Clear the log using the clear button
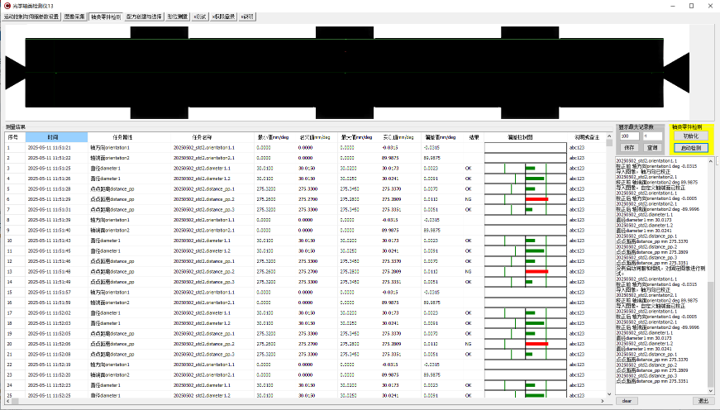Viewport: 720px width, 410px height. click(x=627, y=400)
